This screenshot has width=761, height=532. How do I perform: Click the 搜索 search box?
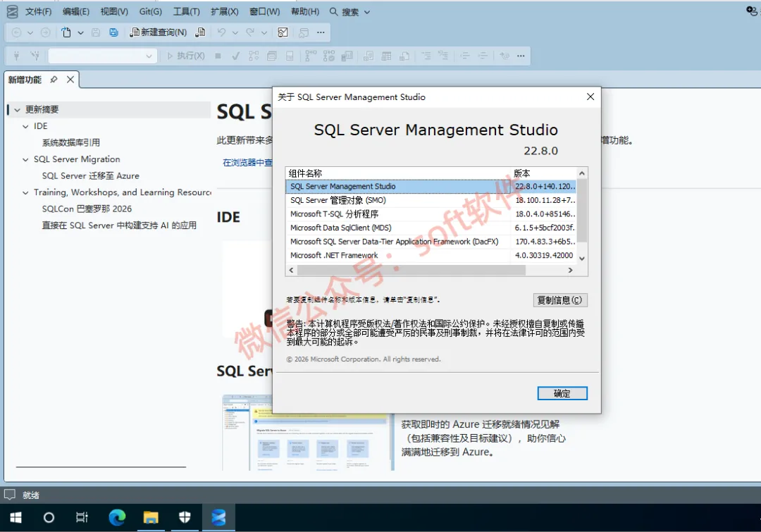click(x=349, y=12)
